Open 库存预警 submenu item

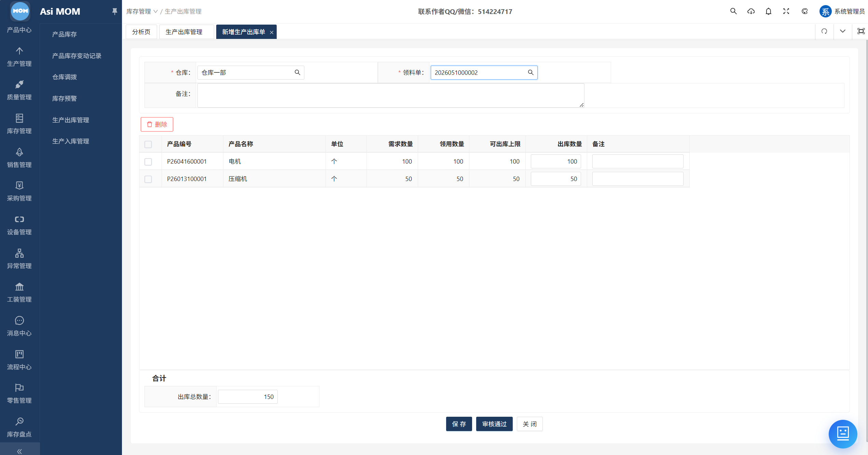pos(64,98)
